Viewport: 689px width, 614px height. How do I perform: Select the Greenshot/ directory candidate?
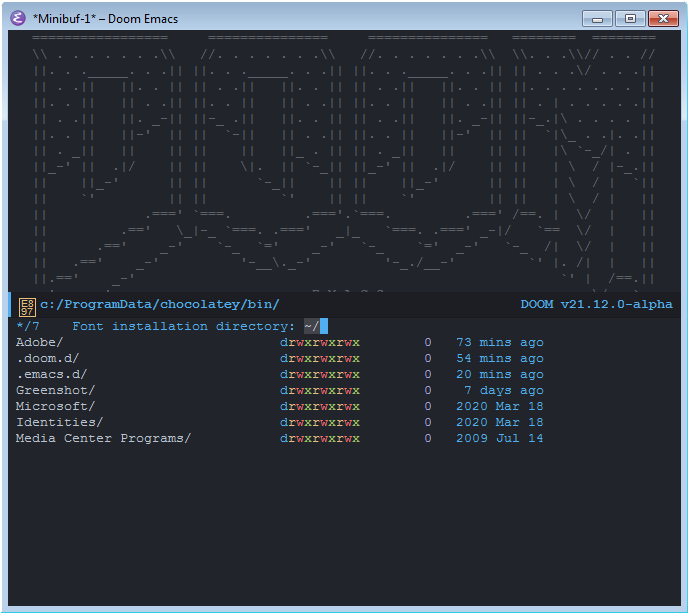pyautogui.click(x=55, y=390)
